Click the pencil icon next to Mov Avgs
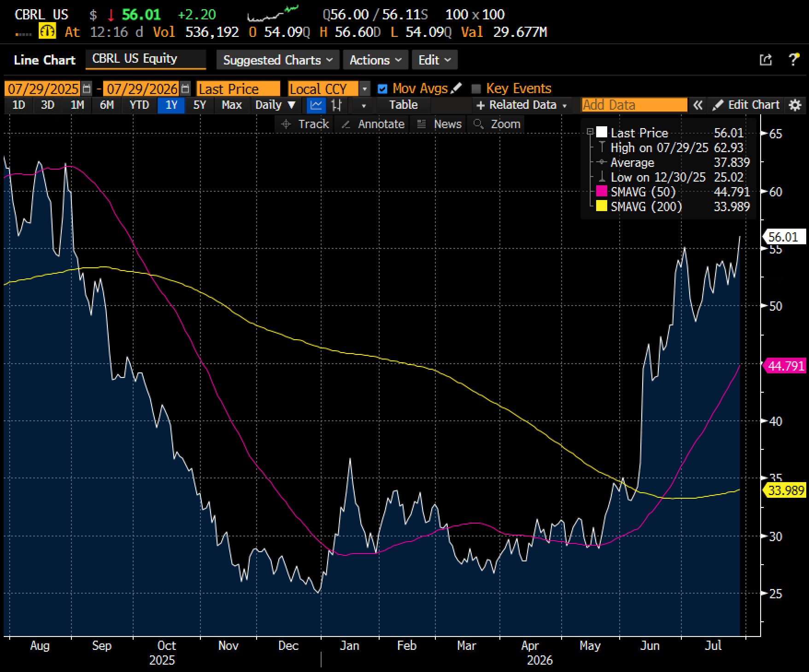This screenshot has width=809, height=672. [456, 88]
